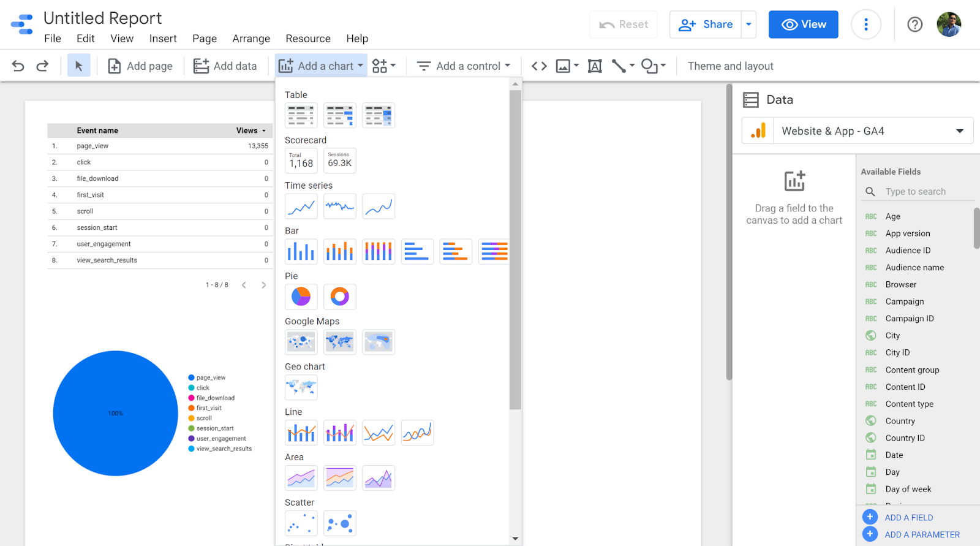The image size is (980, 546).
Task: Choose the geo chart world map icon
Action: (x=301, y=387)
